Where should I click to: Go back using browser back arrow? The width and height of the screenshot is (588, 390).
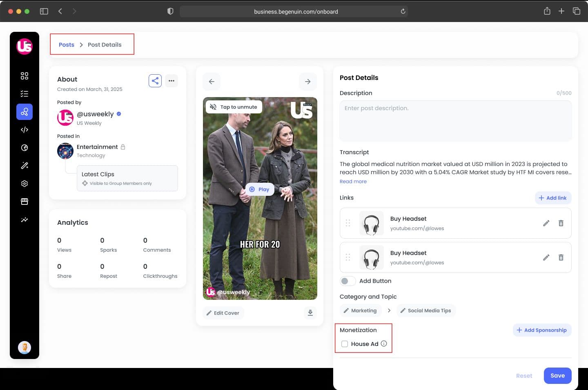60,11
